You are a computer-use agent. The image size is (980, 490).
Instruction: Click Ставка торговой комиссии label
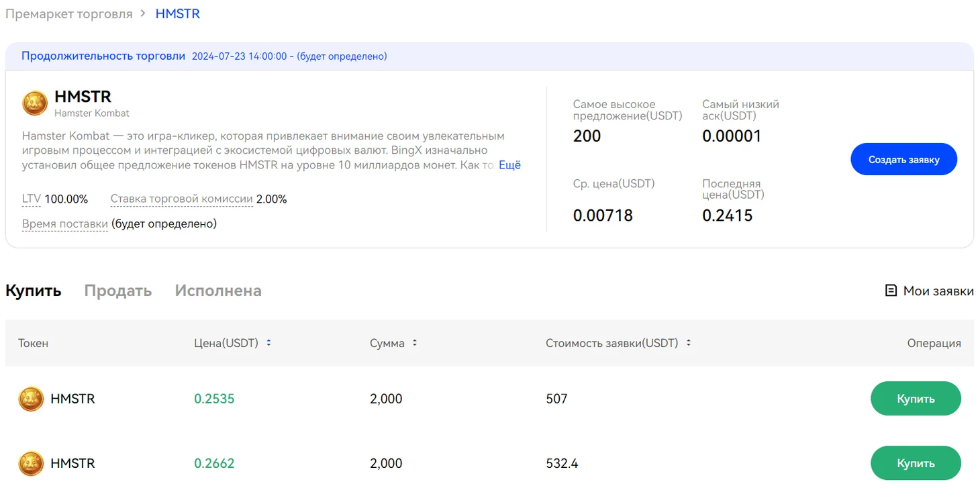coord(181,199)
